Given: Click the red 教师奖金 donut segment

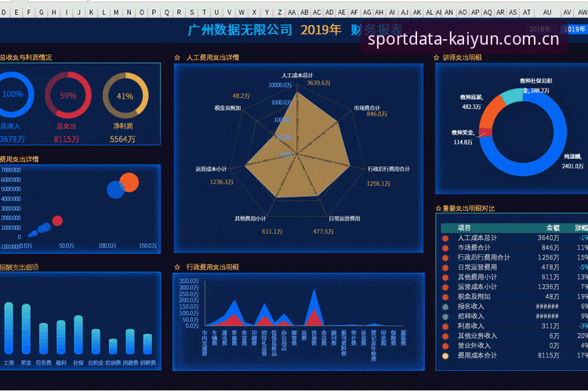Looking at the screenshot, I should coord(485,132).
